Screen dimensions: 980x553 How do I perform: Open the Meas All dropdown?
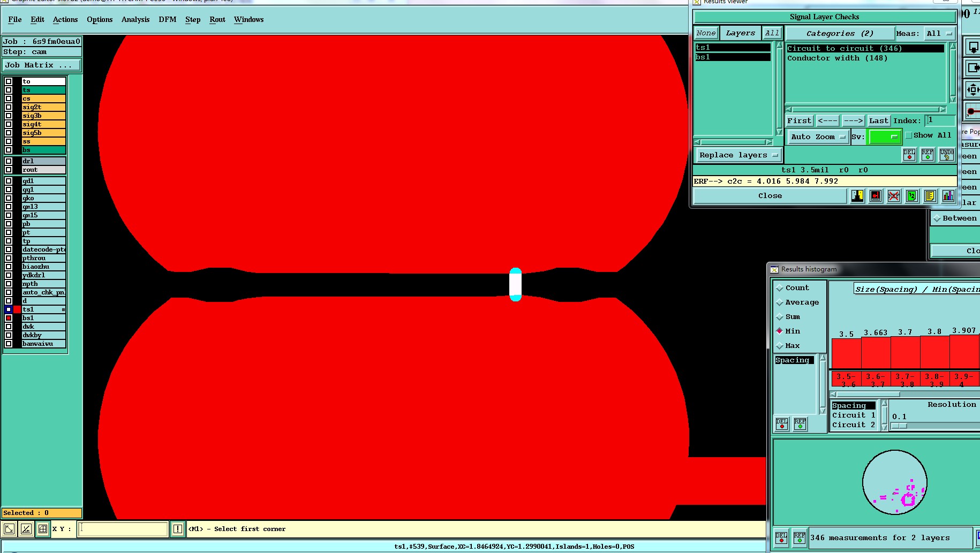[940, 33]
